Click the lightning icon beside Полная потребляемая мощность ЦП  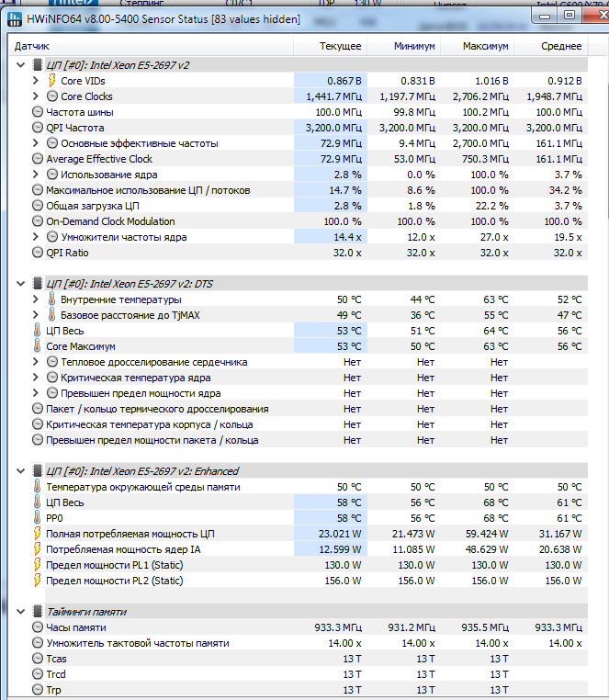(x=38, y=534)
